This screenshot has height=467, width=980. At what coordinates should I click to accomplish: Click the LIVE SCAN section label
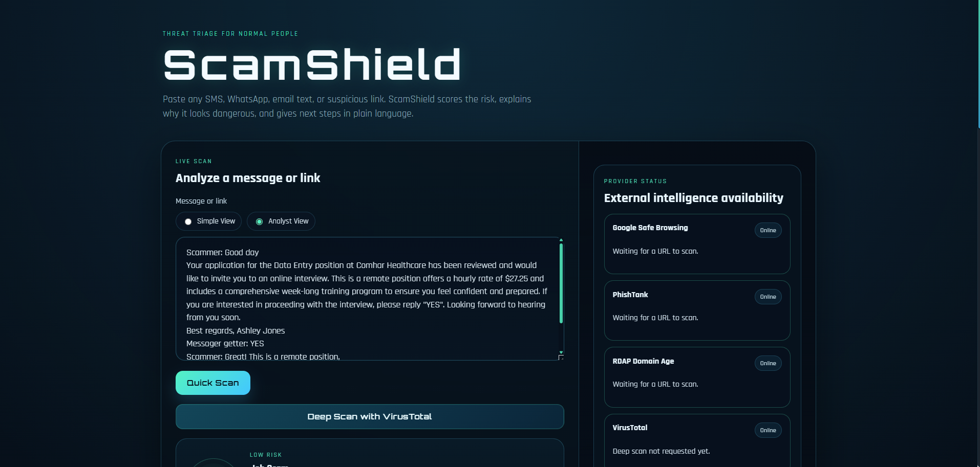(194, 161)
